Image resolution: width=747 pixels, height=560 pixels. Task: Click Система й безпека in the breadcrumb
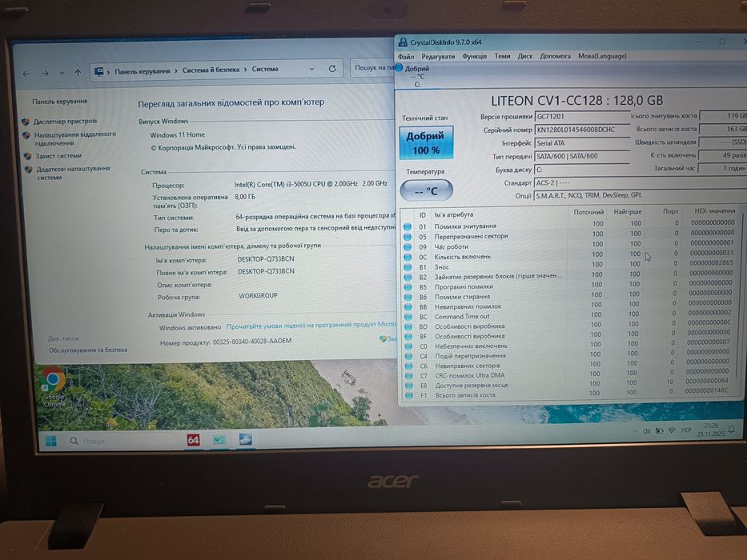pos(211,70)
